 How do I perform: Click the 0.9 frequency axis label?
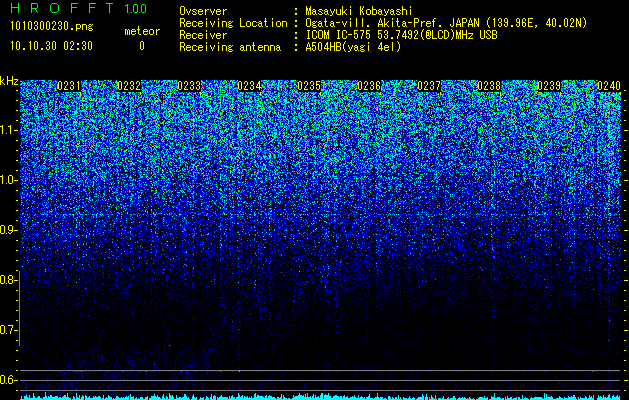[x=8, y=230]
